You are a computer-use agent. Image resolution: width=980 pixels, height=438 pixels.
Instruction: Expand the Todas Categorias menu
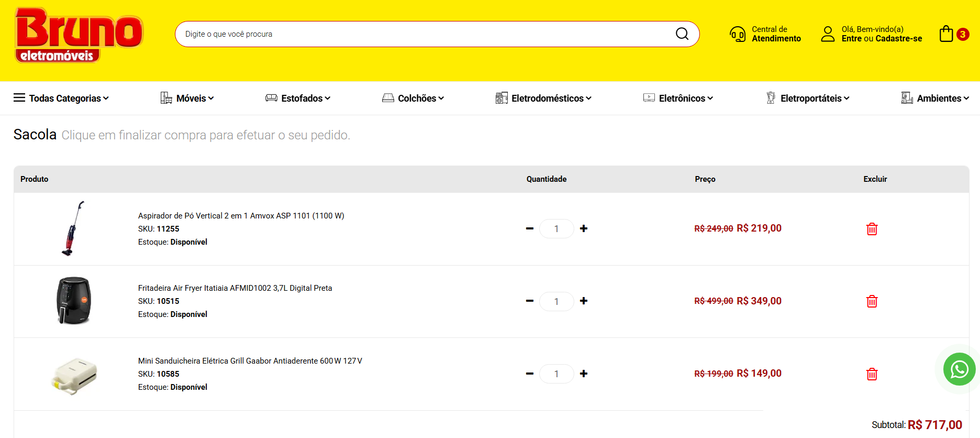61,98
